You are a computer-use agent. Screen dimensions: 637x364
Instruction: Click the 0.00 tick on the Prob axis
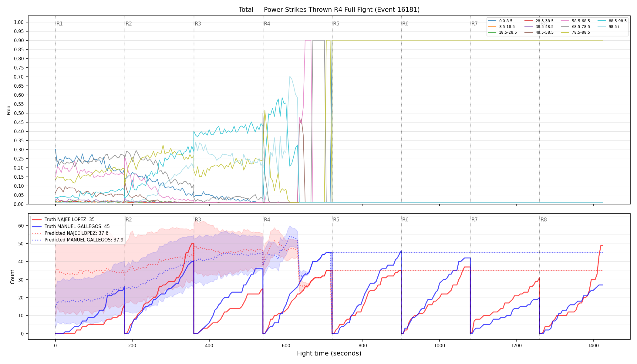point(19,204)
